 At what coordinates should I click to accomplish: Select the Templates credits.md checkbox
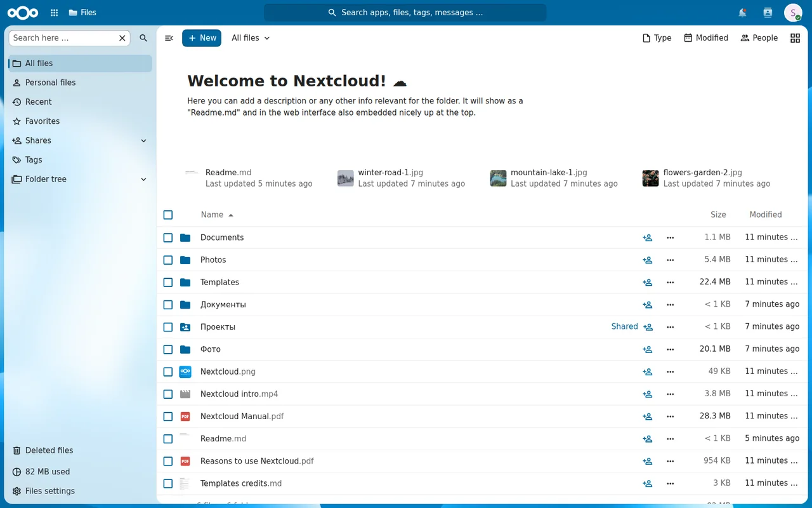(168, 483)
